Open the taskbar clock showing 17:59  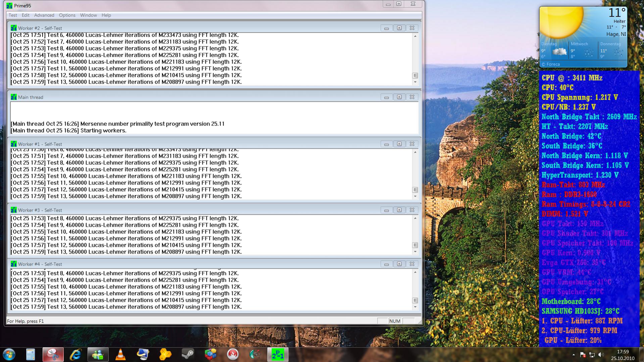pos(623,355)
